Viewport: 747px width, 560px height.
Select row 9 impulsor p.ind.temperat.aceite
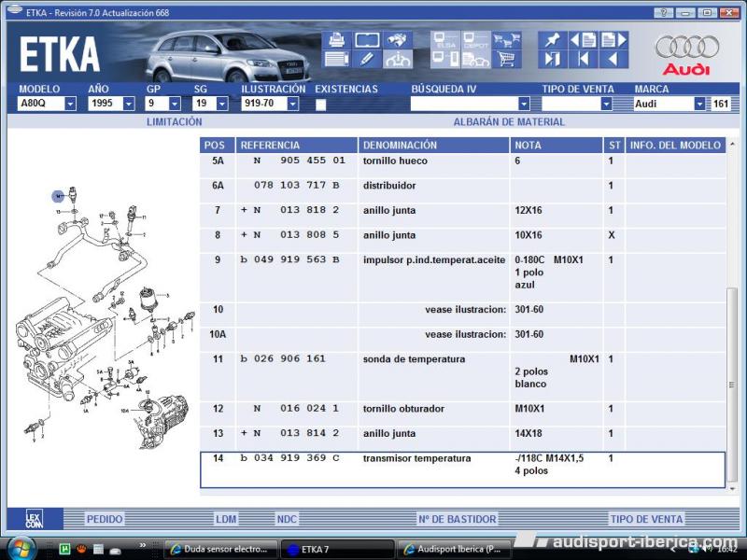coord(462,277)
